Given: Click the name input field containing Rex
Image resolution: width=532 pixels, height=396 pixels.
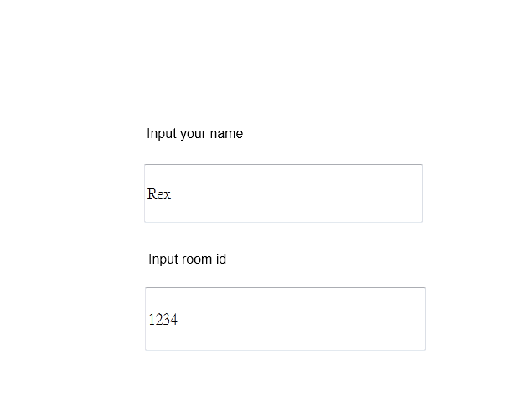Looking at the screenshot, I should tap(283, 193).
